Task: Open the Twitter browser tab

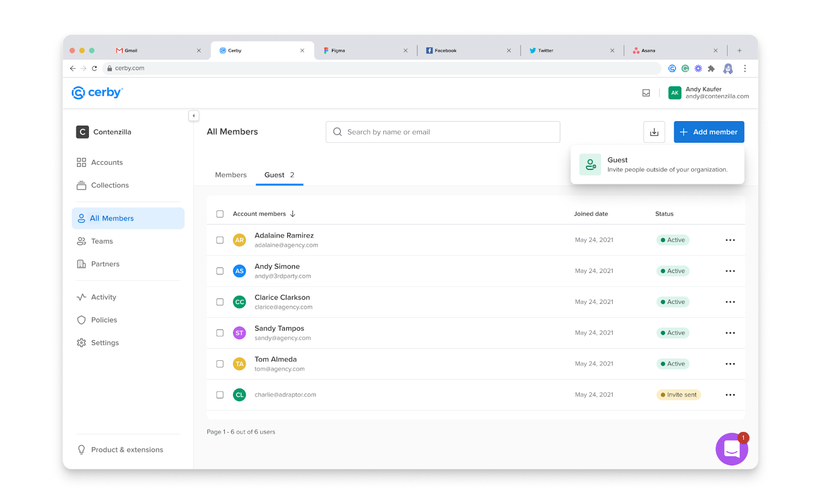Action: click(572, 50)
